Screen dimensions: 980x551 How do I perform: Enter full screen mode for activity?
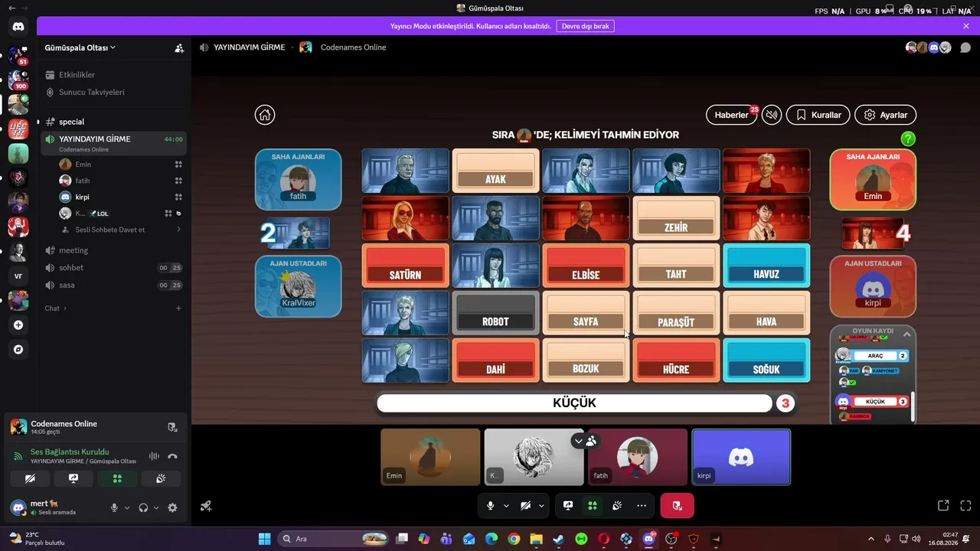coord(965,506)
